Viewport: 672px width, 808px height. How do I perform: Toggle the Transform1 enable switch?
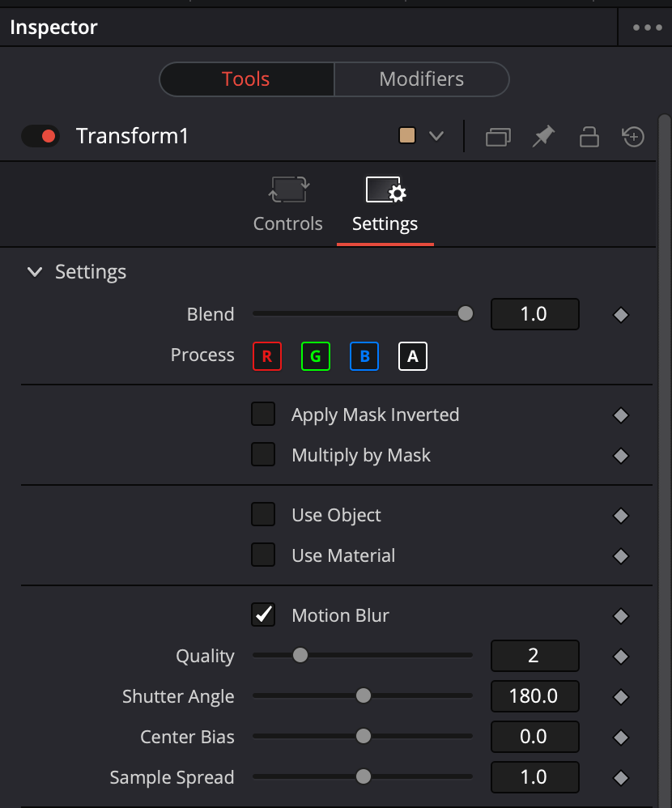click(x=40, y=136)
